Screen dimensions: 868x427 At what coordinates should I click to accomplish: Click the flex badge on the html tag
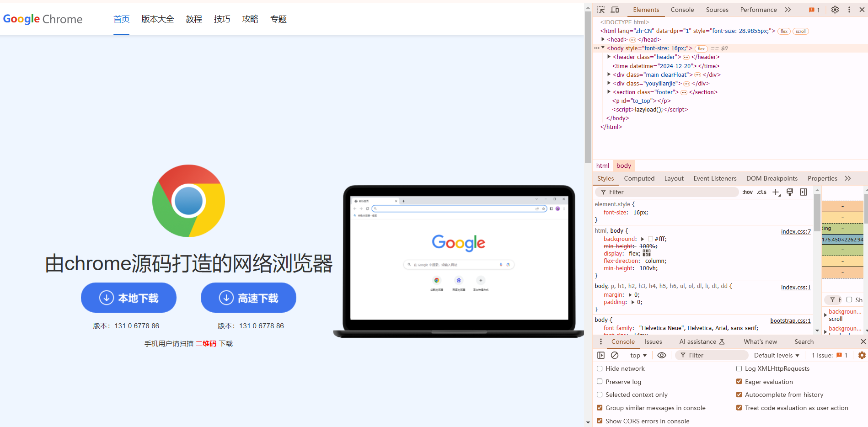(784, 32)
